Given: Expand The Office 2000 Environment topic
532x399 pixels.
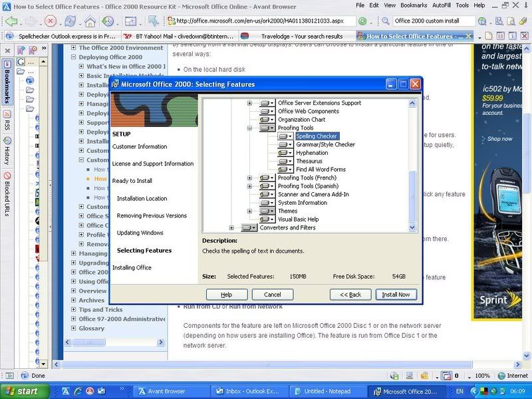Looking at the screenshot, I should [73, 48].
